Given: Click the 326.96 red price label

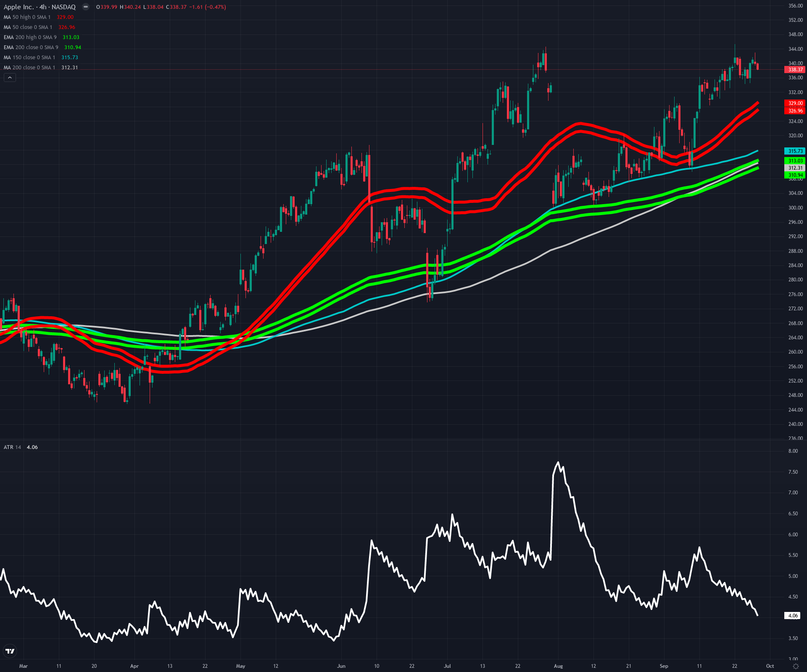Looking at the screenshot, I should (795, 111).
